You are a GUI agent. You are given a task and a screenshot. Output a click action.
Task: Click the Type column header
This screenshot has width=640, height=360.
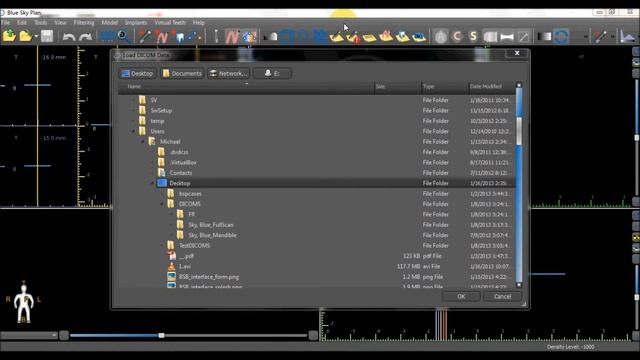pos(444,87)
